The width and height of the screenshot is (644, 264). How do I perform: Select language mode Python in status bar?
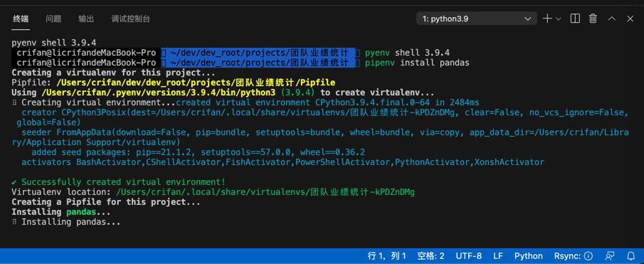(x=528, y=256)
